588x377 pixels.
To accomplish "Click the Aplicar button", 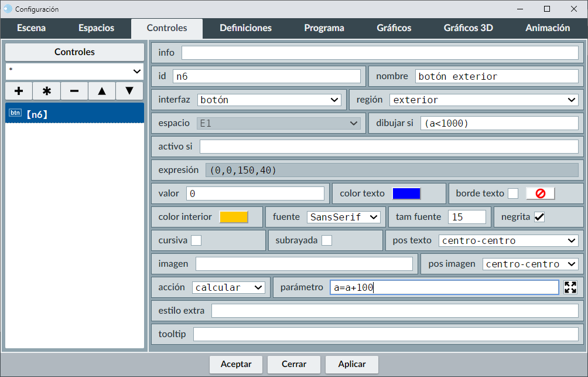I will [352, 364].
